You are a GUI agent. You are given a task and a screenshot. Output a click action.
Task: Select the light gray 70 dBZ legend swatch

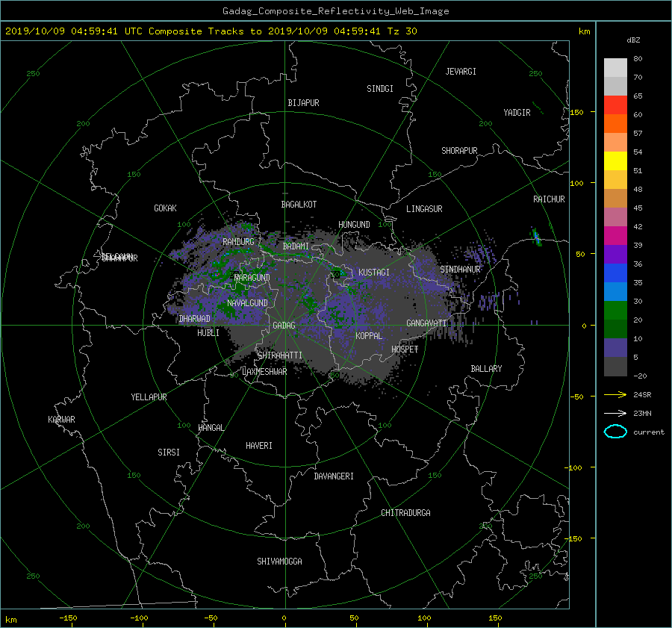click(615, 67)
